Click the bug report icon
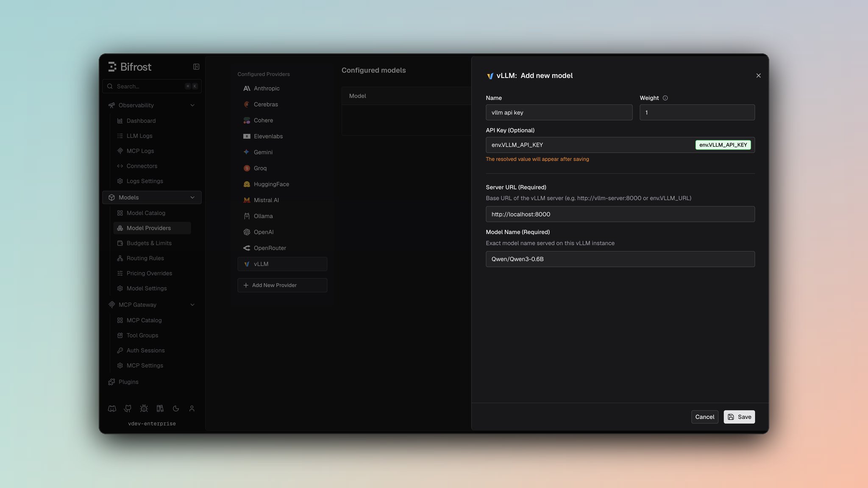 (144, 409)
